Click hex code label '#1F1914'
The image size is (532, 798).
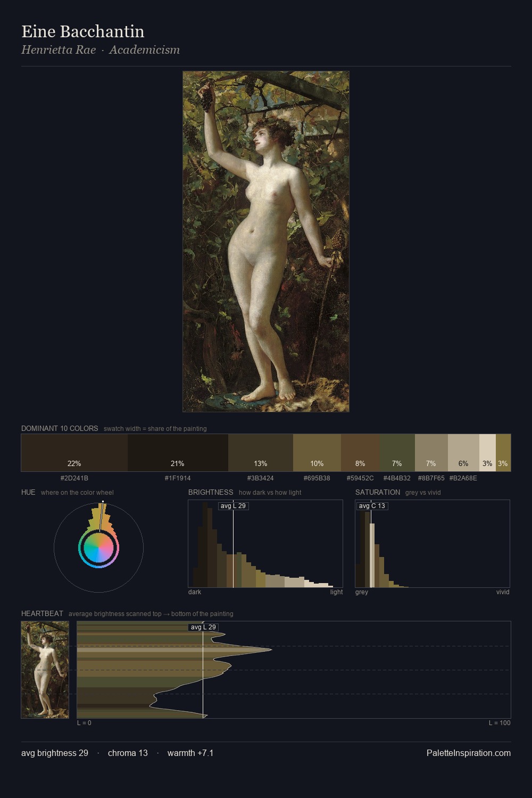click(178, 478)
